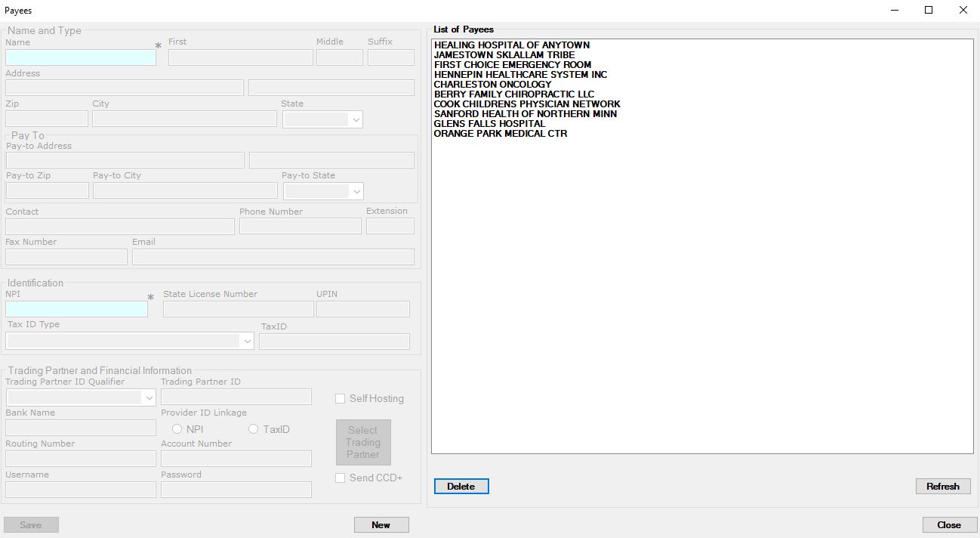Select ORANGE PARK MEDICAL CTR payee

pyautogui.click(x=501, y=134)
